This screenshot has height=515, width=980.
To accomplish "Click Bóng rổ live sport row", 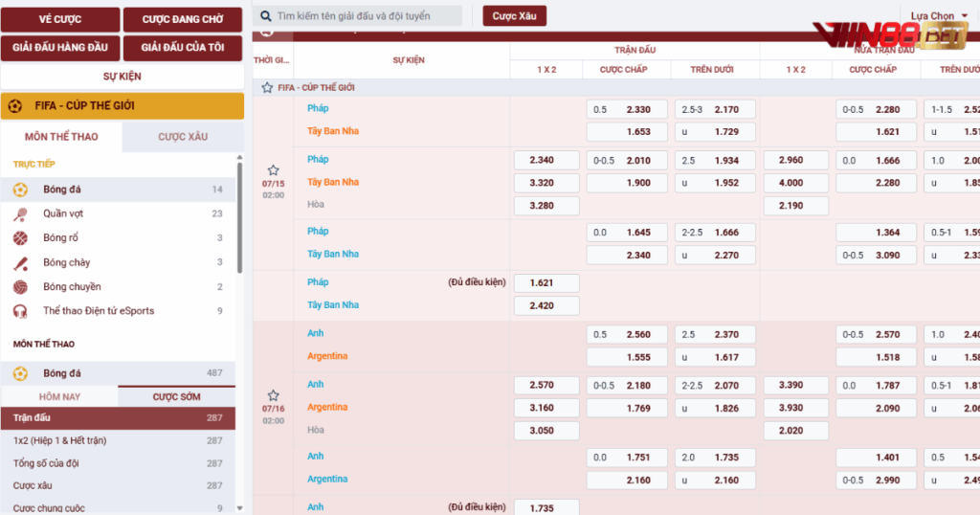I will (x=118, y=238).
